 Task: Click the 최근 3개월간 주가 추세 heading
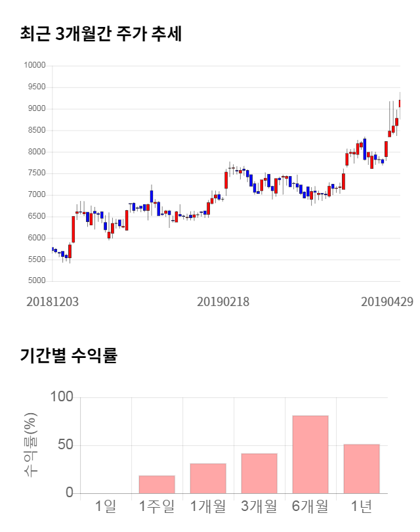click(x=100, y=34)
